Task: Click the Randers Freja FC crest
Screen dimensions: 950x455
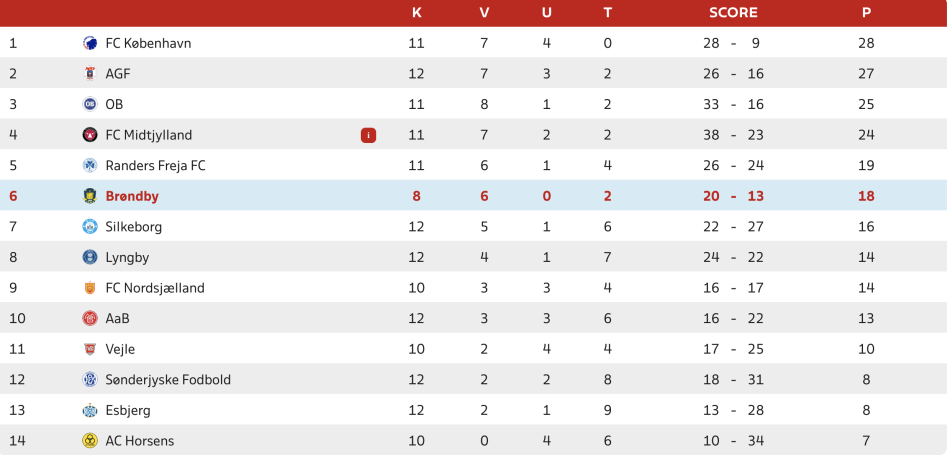Action: coord(90,166)
